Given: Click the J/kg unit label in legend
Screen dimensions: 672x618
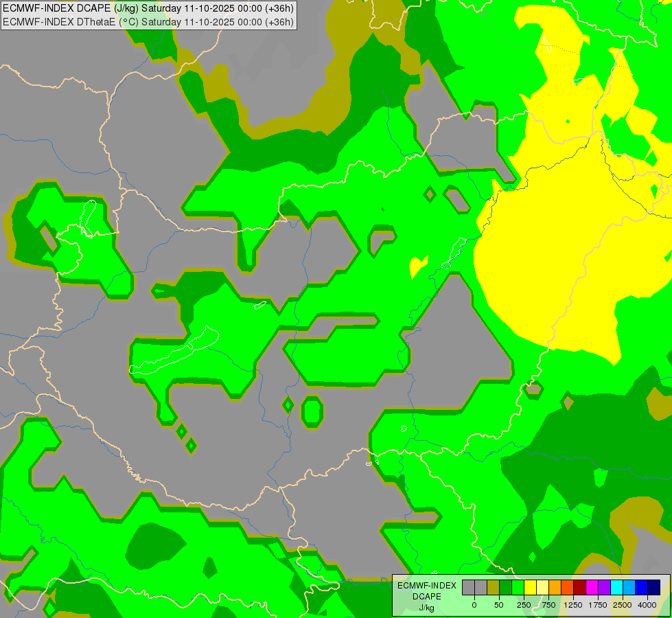Looking at the screenshot, I should (426, 608).
